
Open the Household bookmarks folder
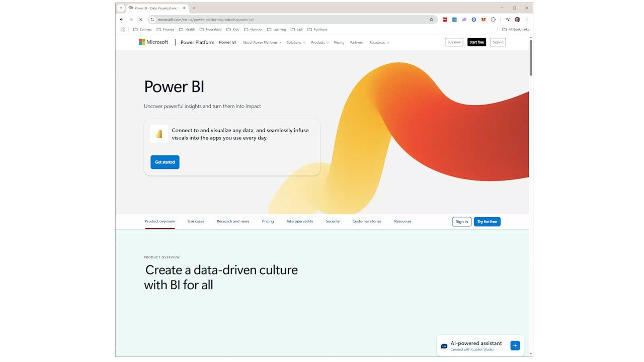tap(211, 30)
